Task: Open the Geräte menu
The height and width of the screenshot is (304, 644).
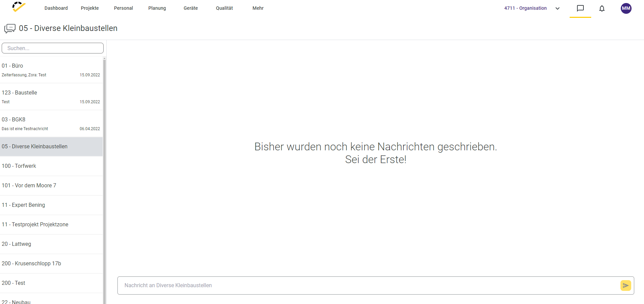Action: (191, 8)
